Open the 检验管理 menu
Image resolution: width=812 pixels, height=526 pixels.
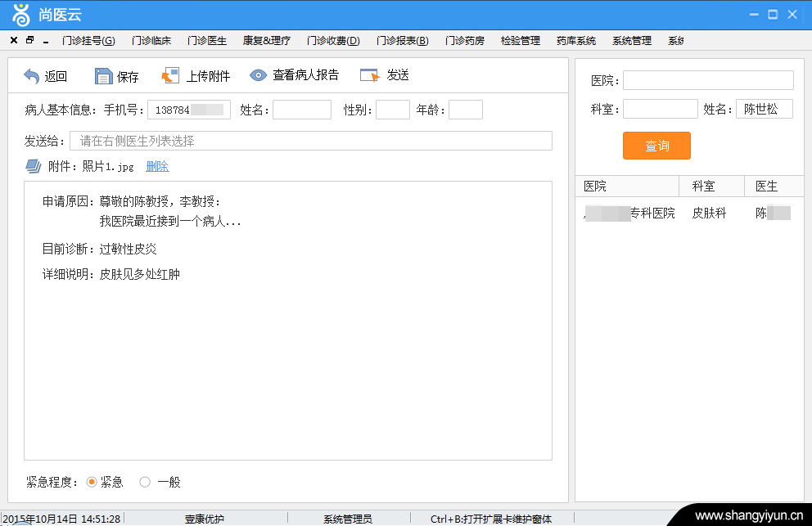521,40
